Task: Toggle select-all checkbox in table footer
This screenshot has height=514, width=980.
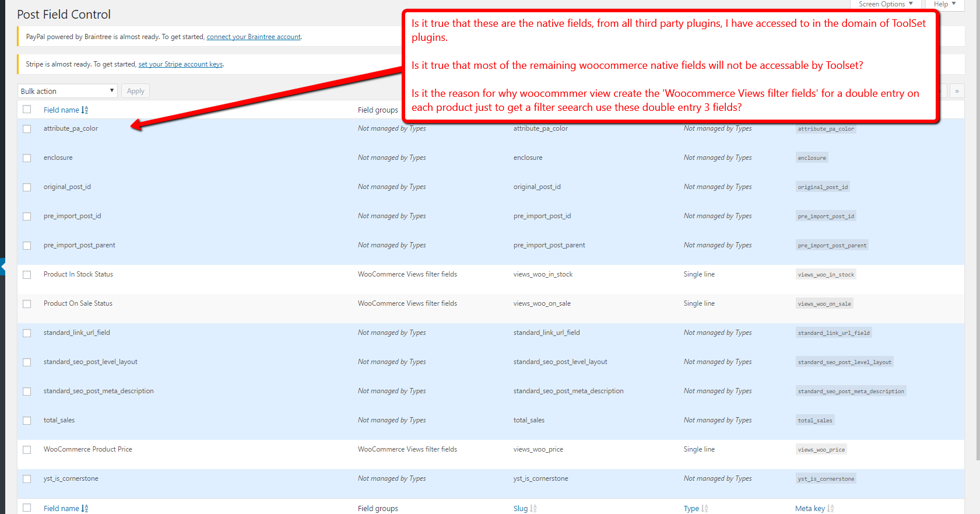Action: [27, 508]
